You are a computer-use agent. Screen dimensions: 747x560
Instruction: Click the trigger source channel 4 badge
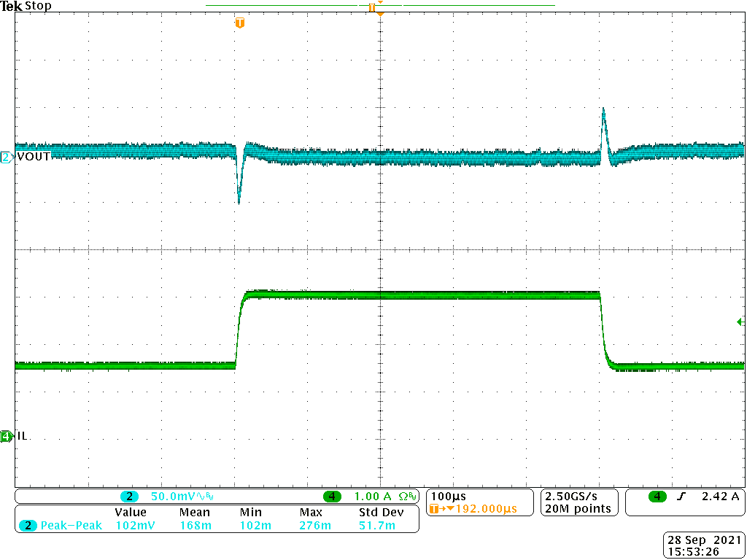coord(657,497)
